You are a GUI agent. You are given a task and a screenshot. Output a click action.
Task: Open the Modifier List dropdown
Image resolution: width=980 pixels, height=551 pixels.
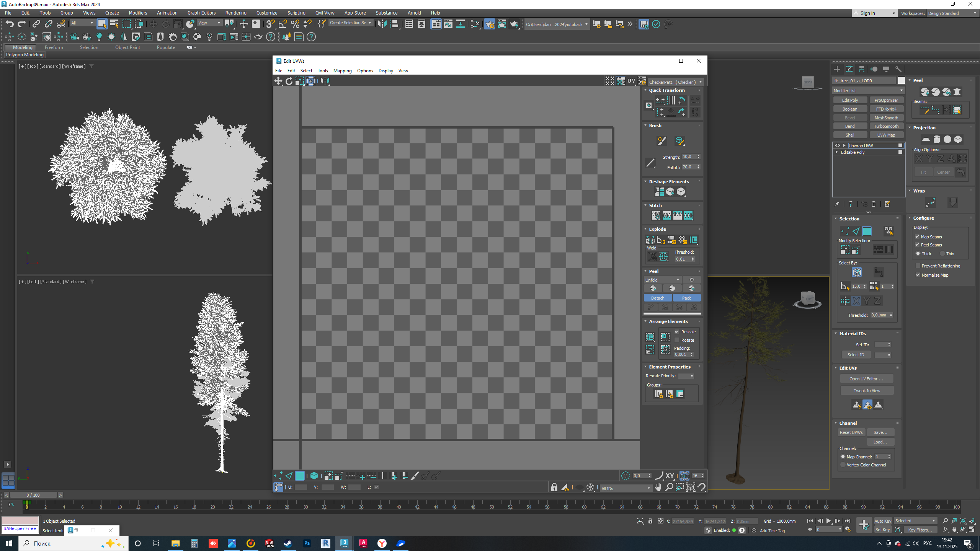coord(868,91)
